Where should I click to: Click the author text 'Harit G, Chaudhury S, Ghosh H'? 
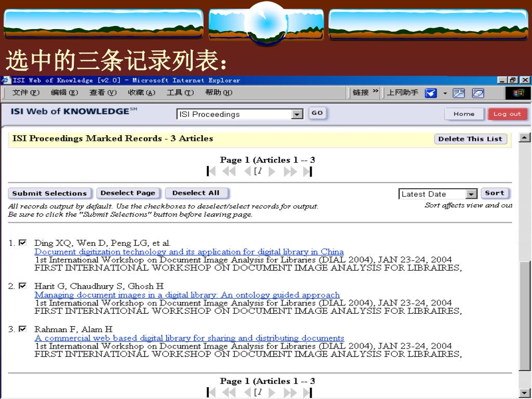coord(99,286)
